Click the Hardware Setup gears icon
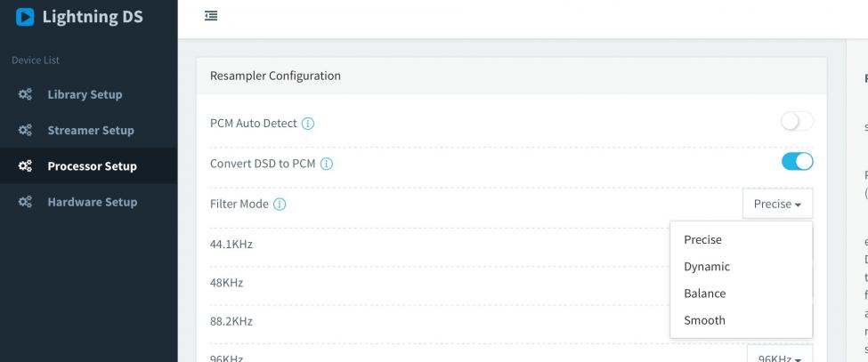 tap(26, 202)
